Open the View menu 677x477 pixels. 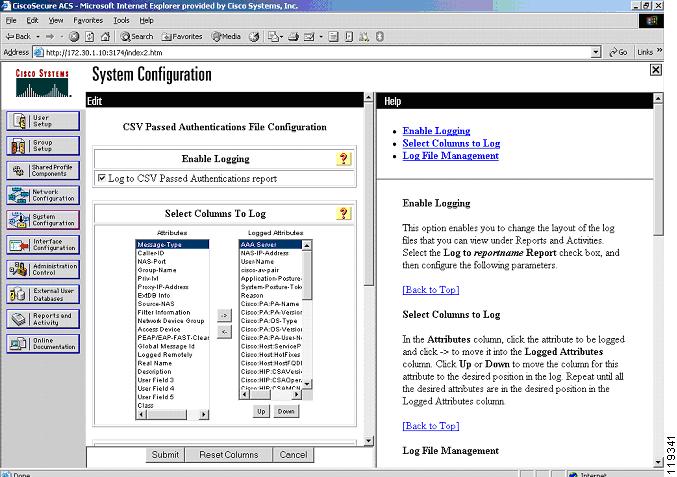pyautogui.click(x=56, y=20)
